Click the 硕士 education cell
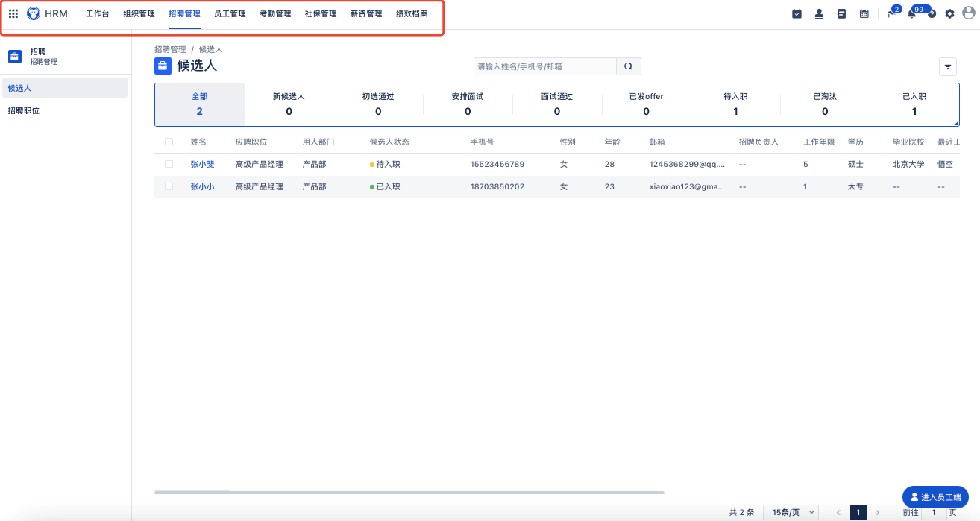980x521 pixels. (855, 164)
